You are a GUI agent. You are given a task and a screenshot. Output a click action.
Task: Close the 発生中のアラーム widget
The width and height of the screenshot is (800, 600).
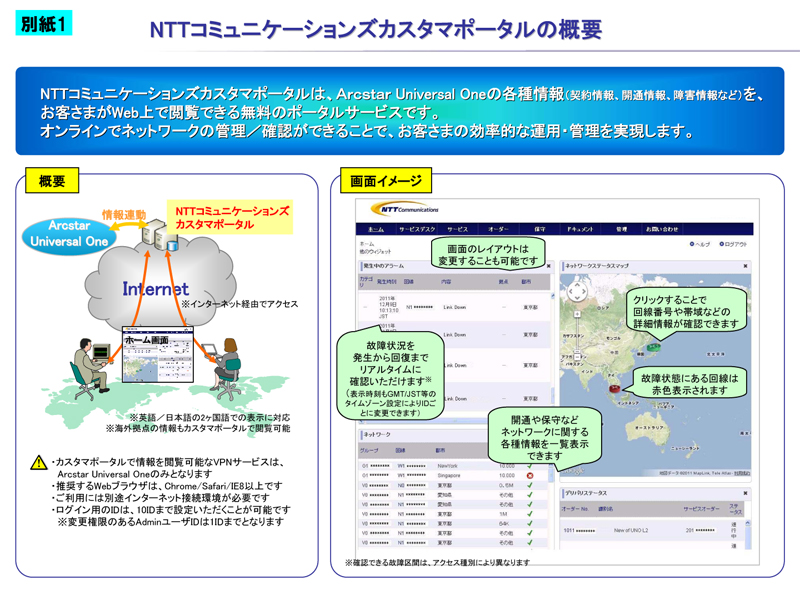click(x=549, y=266)
